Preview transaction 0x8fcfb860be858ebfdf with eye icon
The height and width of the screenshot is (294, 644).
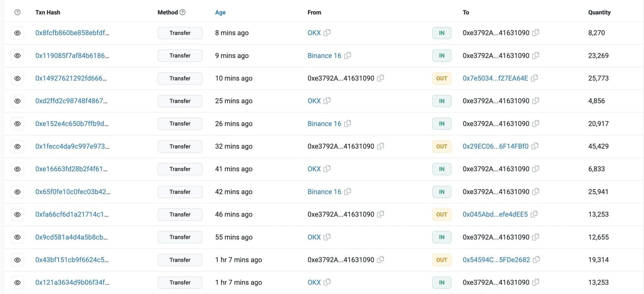[x=17, y=33]
